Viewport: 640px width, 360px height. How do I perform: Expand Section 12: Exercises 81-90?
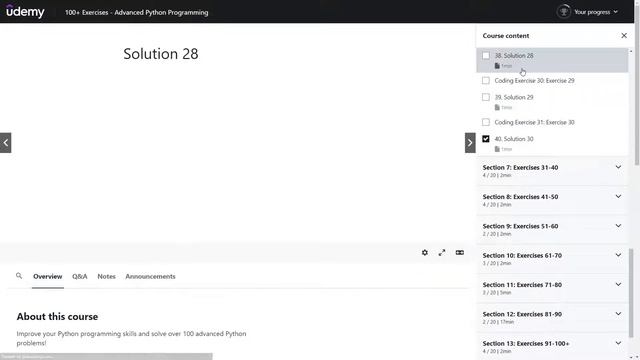(552, 318)
